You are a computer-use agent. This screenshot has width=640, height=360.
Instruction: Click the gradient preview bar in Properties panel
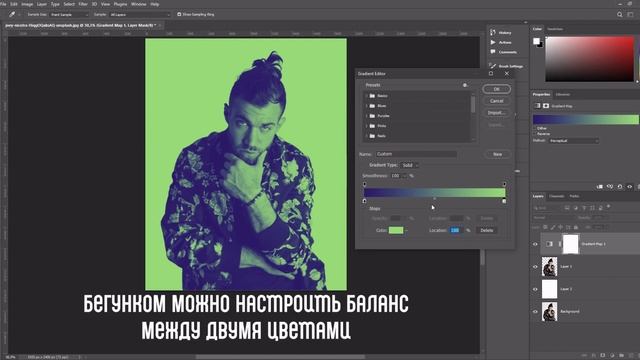click(x=586, y=119)
